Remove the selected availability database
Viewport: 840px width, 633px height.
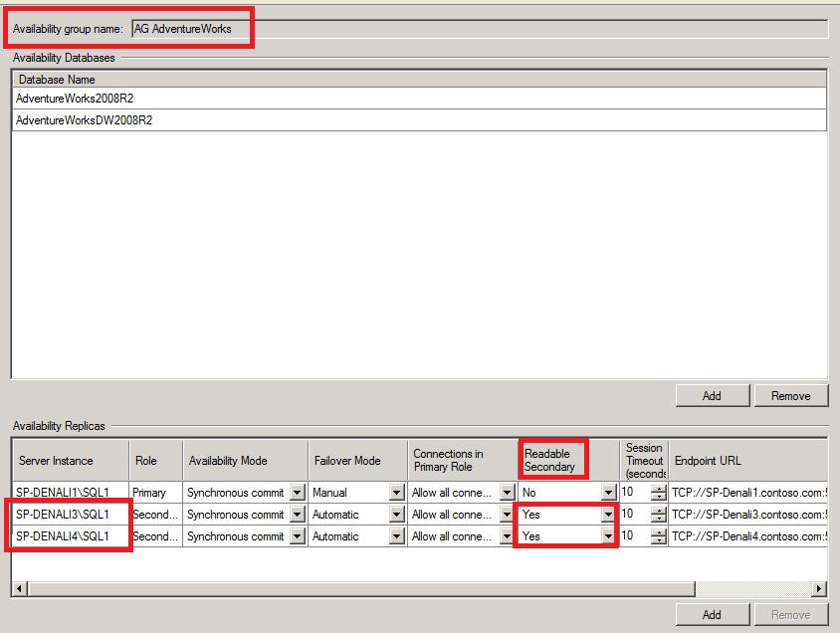pyautogui.click(x=790, y=396)
